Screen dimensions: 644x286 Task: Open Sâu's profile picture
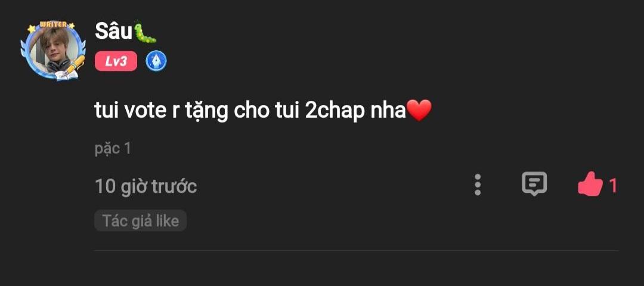[54, 50]
